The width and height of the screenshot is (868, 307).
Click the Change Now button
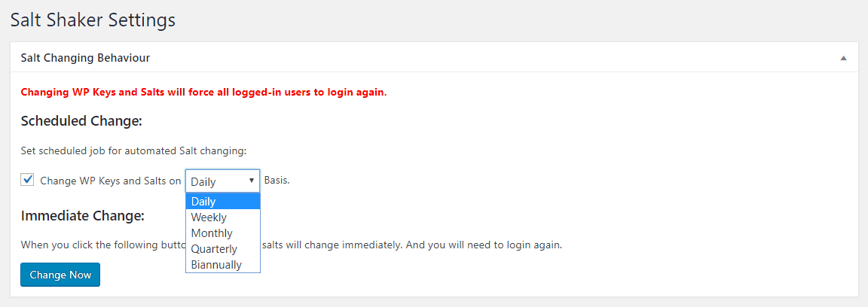pos(60,275)
